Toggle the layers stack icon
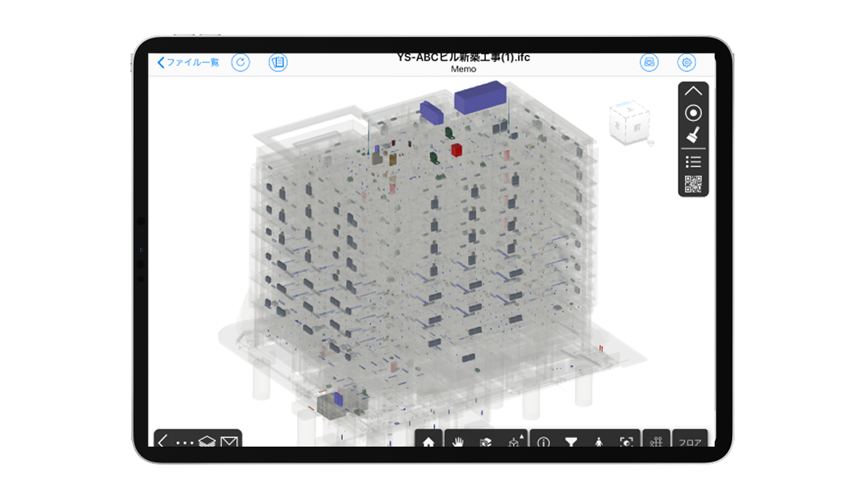This screenshot has height=504, width=865. point(207,442)
